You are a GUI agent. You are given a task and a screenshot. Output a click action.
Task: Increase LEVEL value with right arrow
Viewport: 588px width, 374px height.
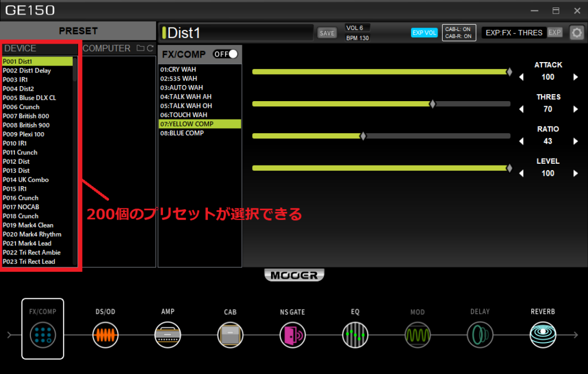point(575,173)
